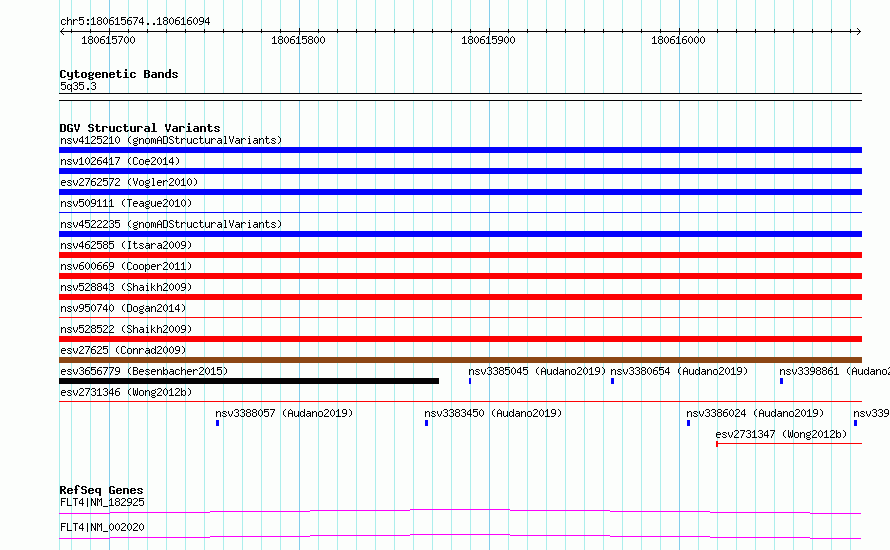Open the FLT4|NM_002020 transcript label
The height and width of the screenshot is (550, 890).
point(102,527)
